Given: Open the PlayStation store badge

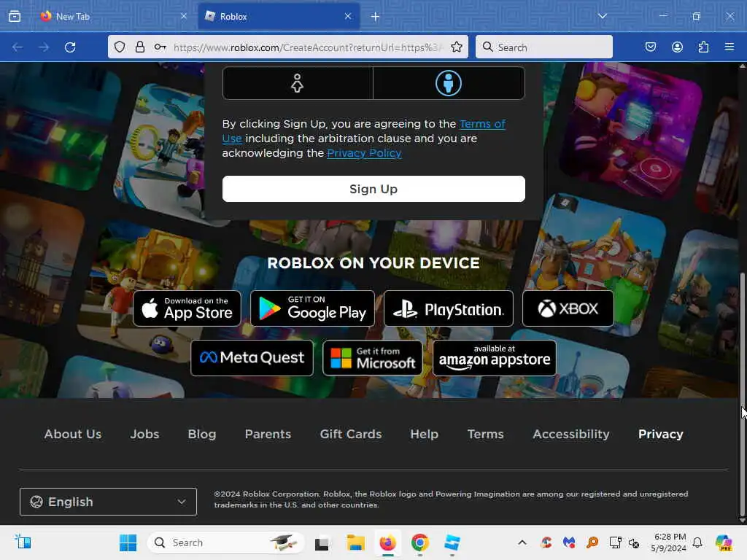Looking at the screenshot, I should pyautogui.click(x=449, y=308).
